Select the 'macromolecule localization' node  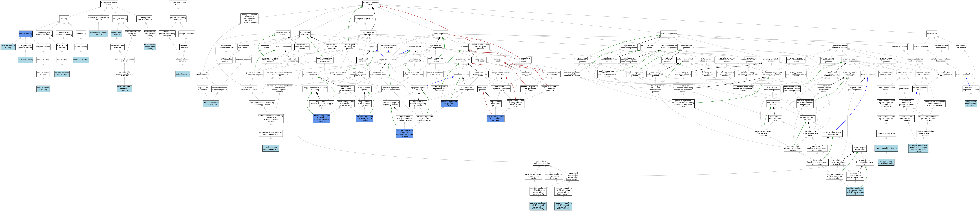tap(941, 47)
